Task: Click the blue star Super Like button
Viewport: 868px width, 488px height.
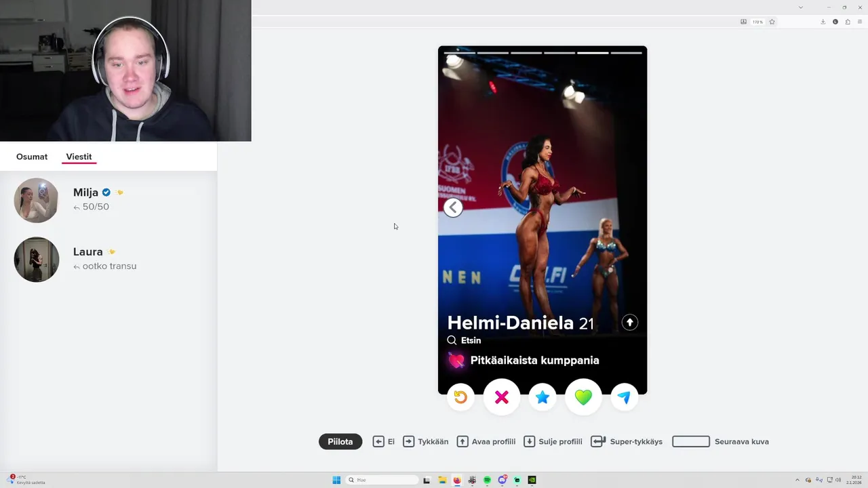Action: coord(542,397)
